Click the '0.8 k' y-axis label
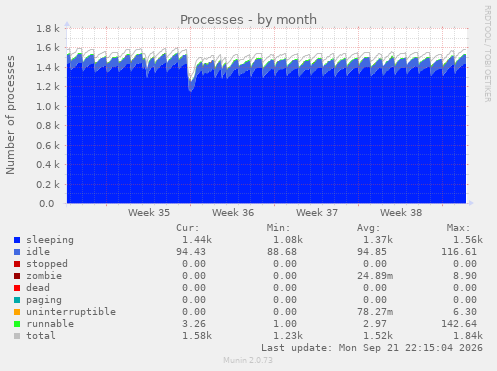The image size is (497, 371). point(48,126)
